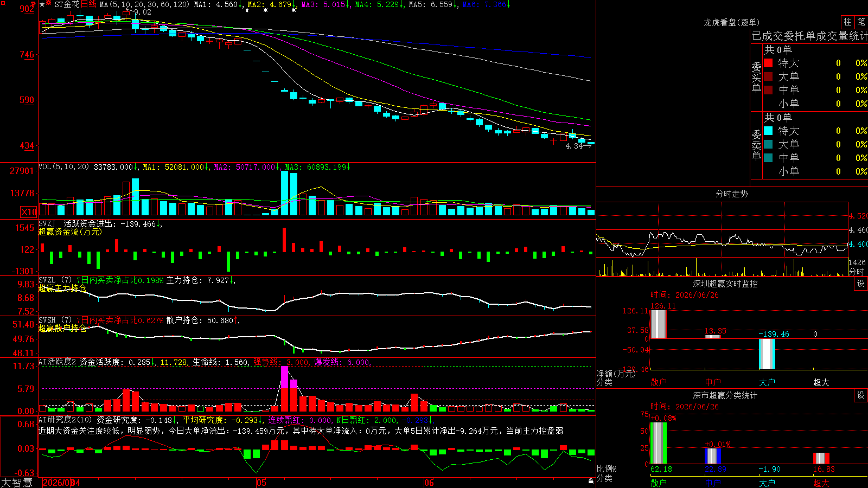Click the green 散户 bar in 深市超赢分类统计

658,443
